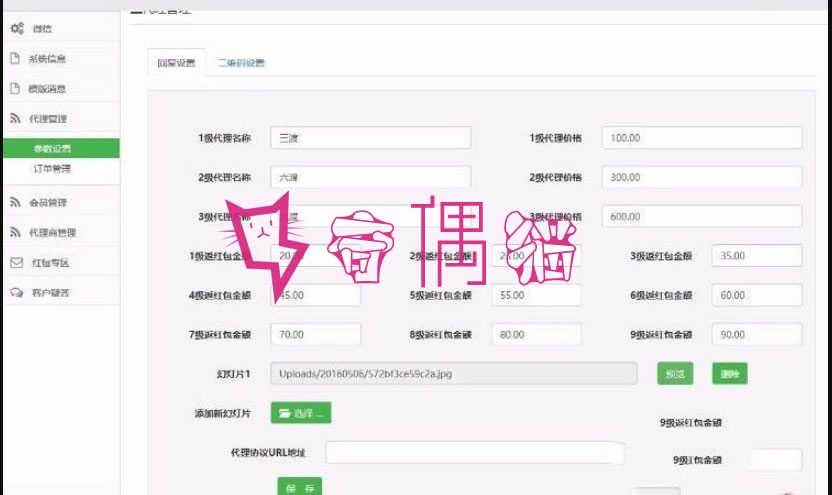832x495 pixels.
Task: Click the 7级返红包金额 field showing 70.00
Action: pos(316,335)
